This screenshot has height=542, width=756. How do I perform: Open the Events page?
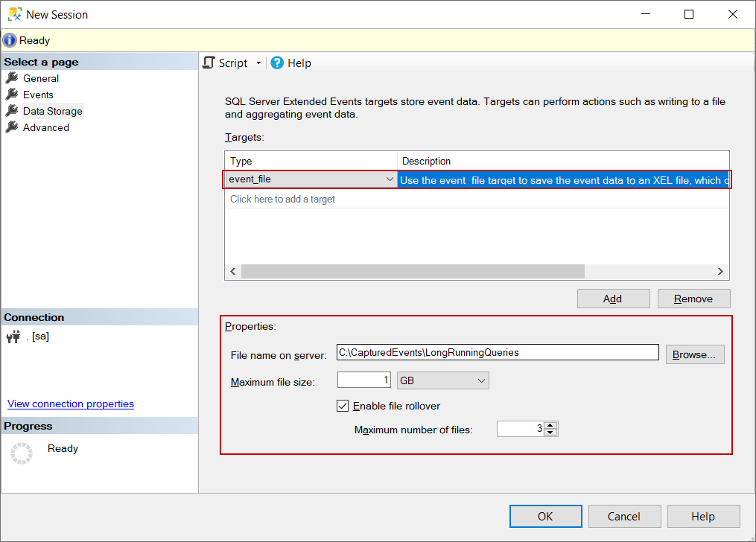point(38,95)
